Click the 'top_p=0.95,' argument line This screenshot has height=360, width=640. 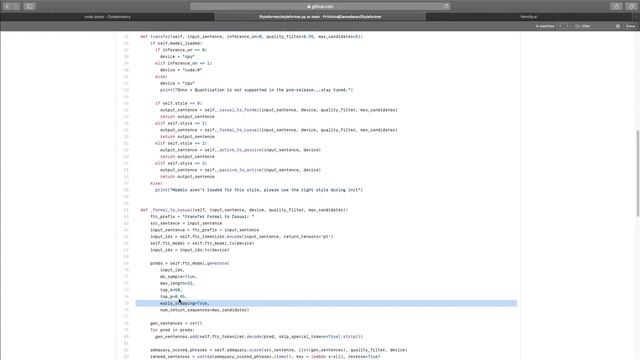173,297
